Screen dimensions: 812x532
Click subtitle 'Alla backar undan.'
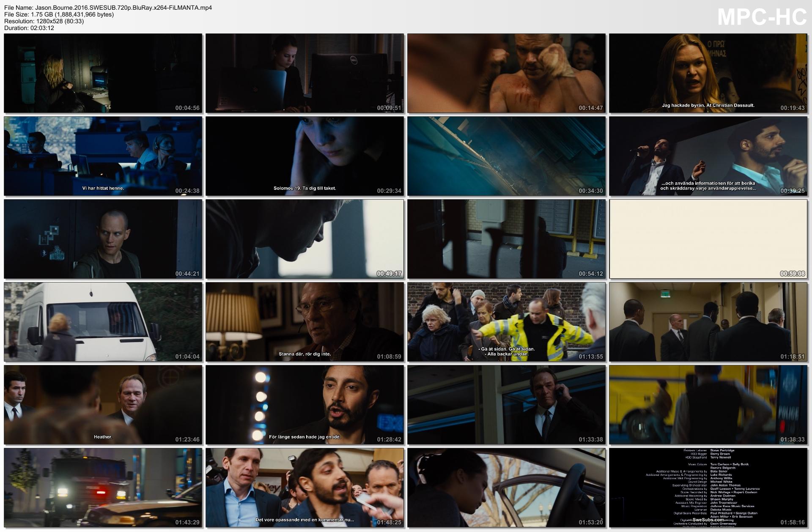[507, 354]
